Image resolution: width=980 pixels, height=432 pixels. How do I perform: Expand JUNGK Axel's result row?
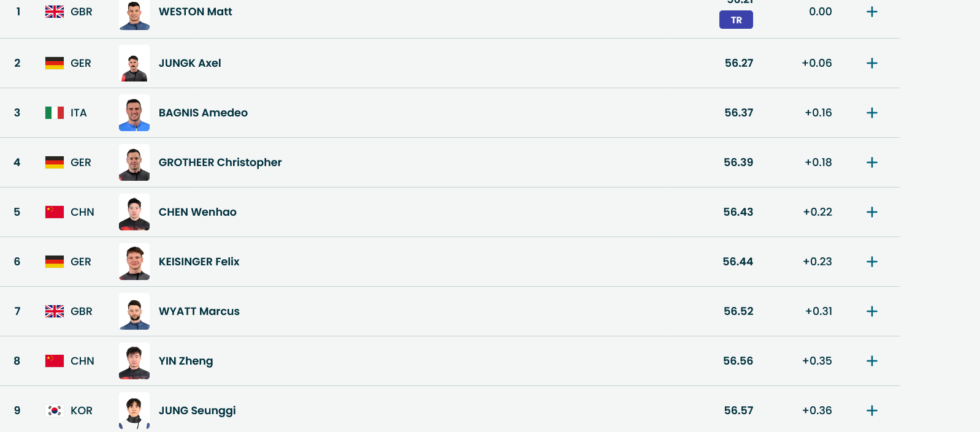[x=871, y=63]
